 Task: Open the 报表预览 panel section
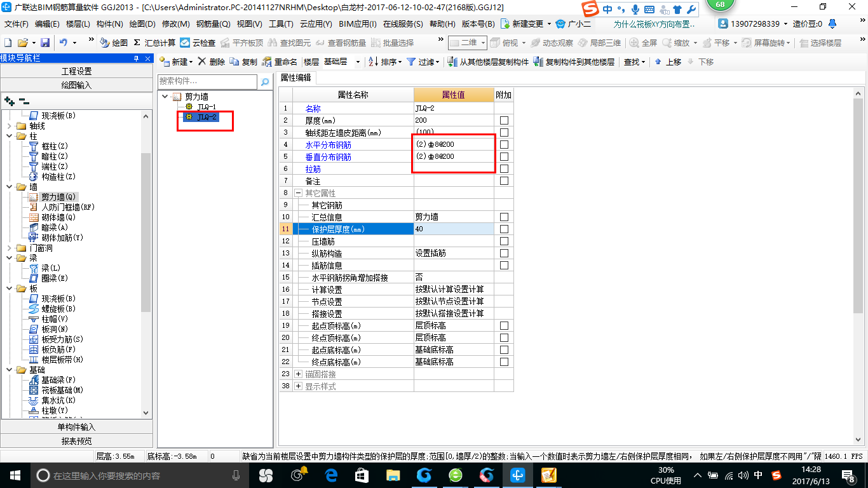point(76,441)
